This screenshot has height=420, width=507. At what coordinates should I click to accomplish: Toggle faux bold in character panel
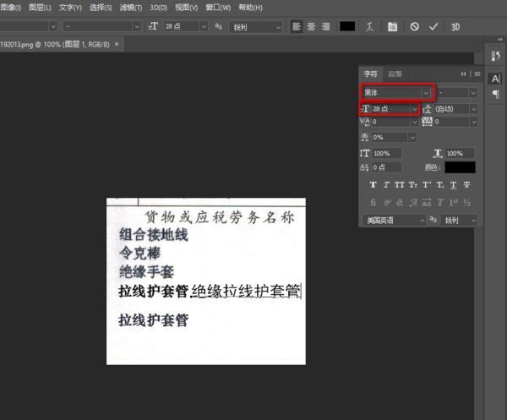coord(373,184)
